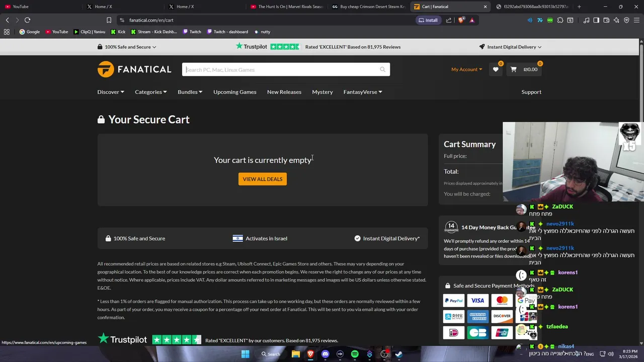Viewport: 644px width, 362px height.
Task: Expand the Categories menu
Action: tap(150, 92)
